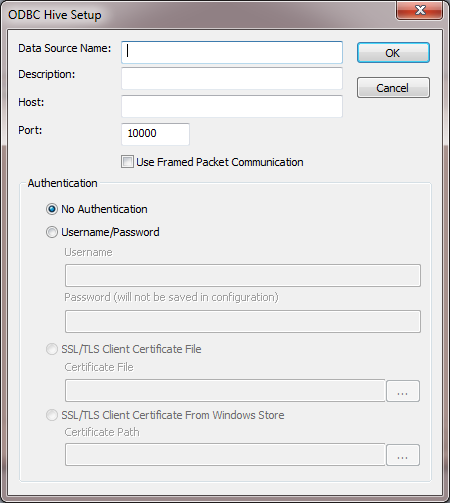Image resolution: width=450 pixels, height=503 pixels.
Task: Enable Use Framed Packet Communication checkbox
Action: (127, 162)
